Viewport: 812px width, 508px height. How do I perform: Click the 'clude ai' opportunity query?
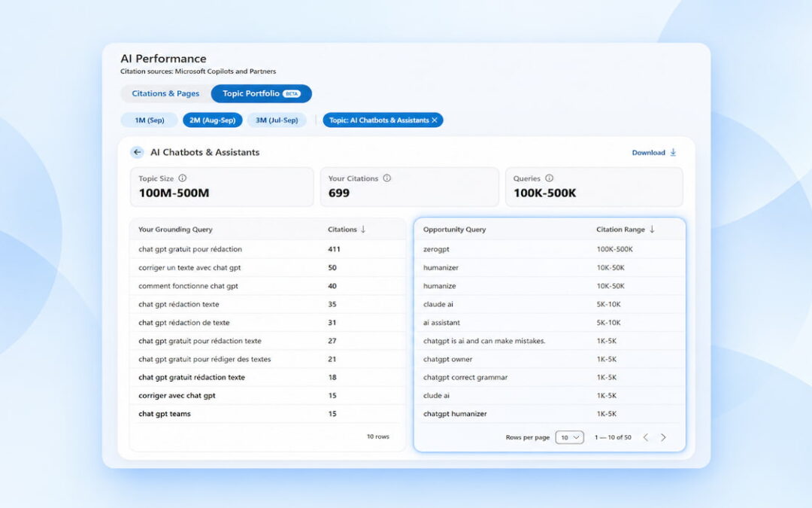tap(436, 396)
